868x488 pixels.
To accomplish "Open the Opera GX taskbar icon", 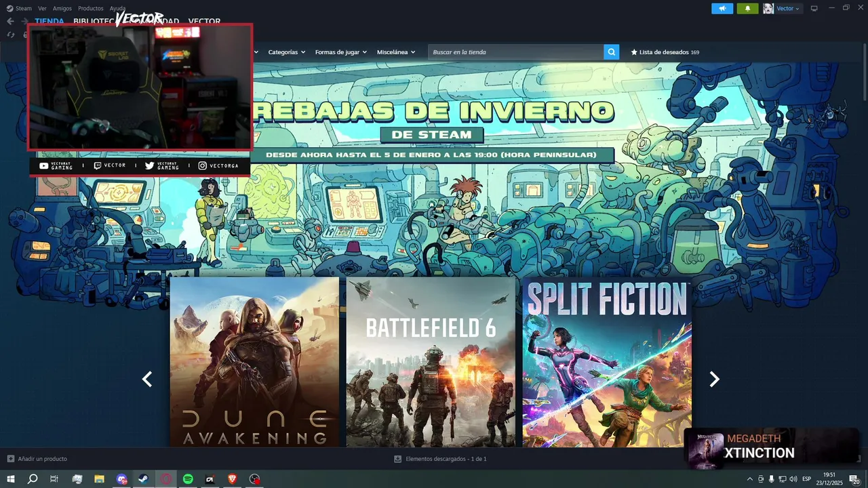I will (x=166, y=479).
